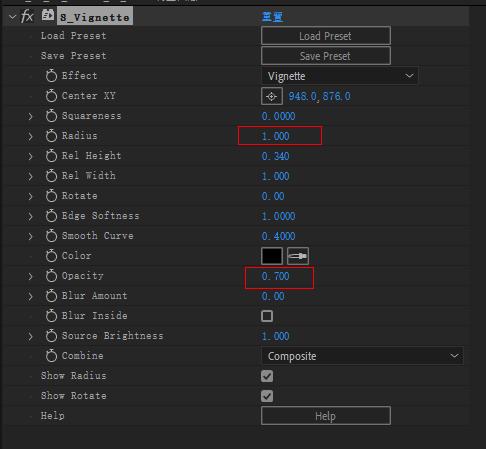Click the Center XY crosshair point picker

pos(272,96)
